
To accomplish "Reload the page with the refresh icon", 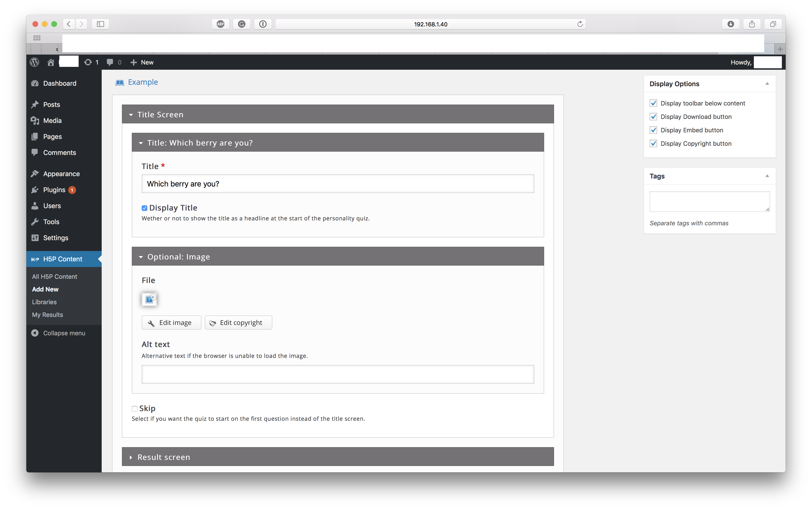I will tap(580, 24).
